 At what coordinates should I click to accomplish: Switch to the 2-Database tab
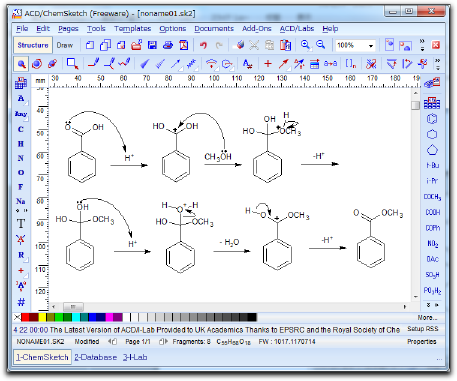pyautogui.click(x=95, y=357)
